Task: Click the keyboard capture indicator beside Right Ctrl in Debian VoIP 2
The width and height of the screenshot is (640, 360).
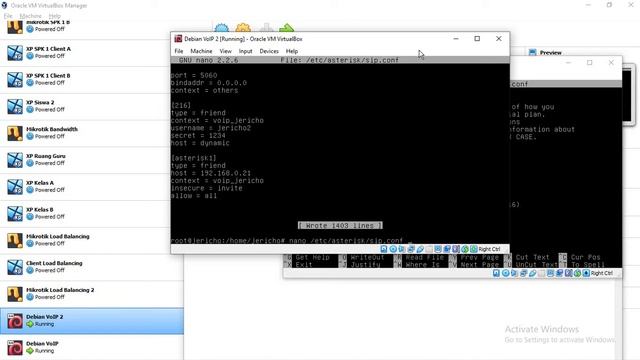Action: [x=474, y=249]
